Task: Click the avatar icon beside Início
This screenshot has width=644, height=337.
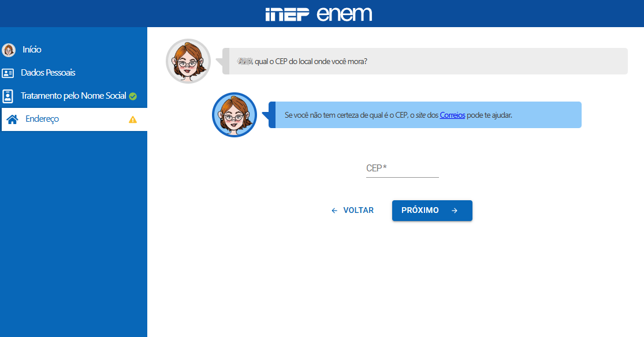Action: tap(9, 50)
